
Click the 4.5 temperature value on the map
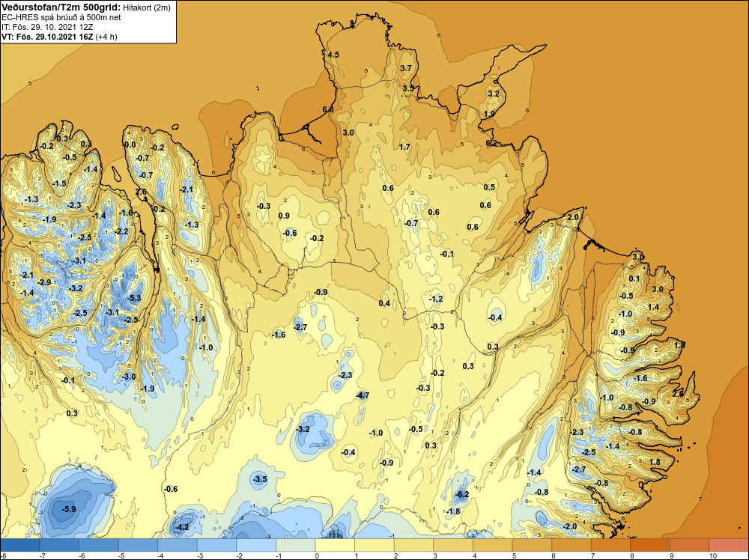point(333,55)
